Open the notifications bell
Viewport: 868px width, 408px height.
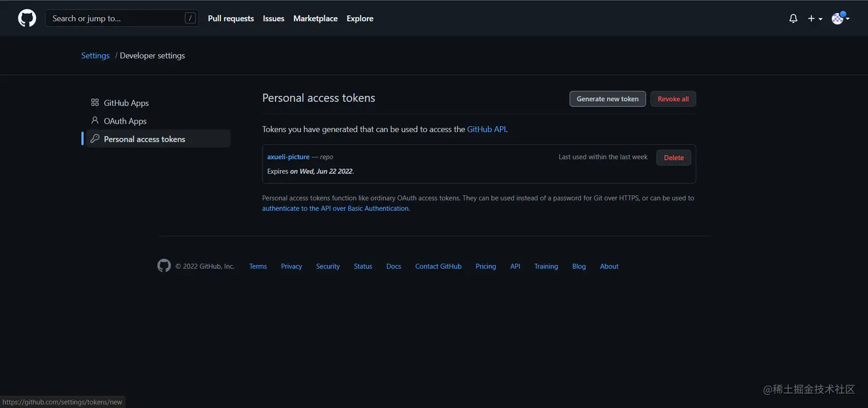[793, 18]
